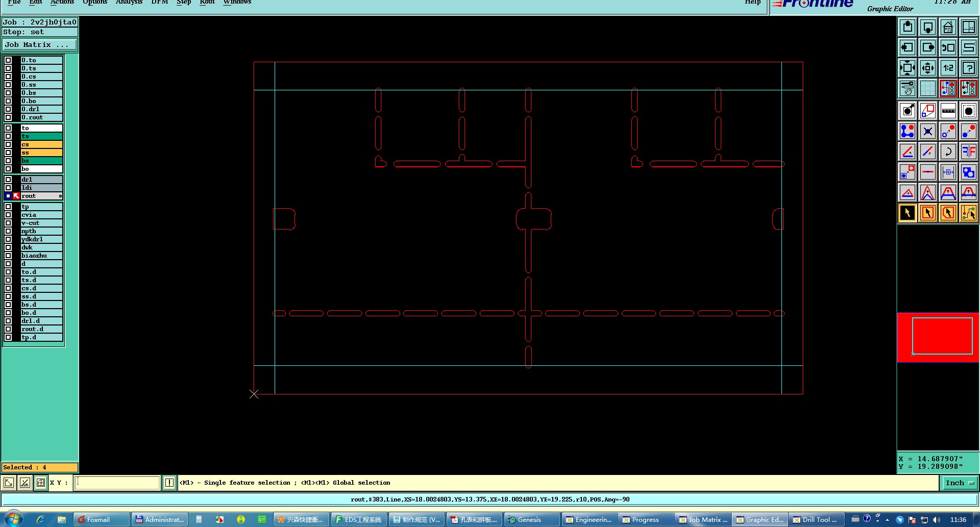The height and width of the screenshot is (527, 980).
Task: Click the question mark help icon
Action: [x=969, y=68]
